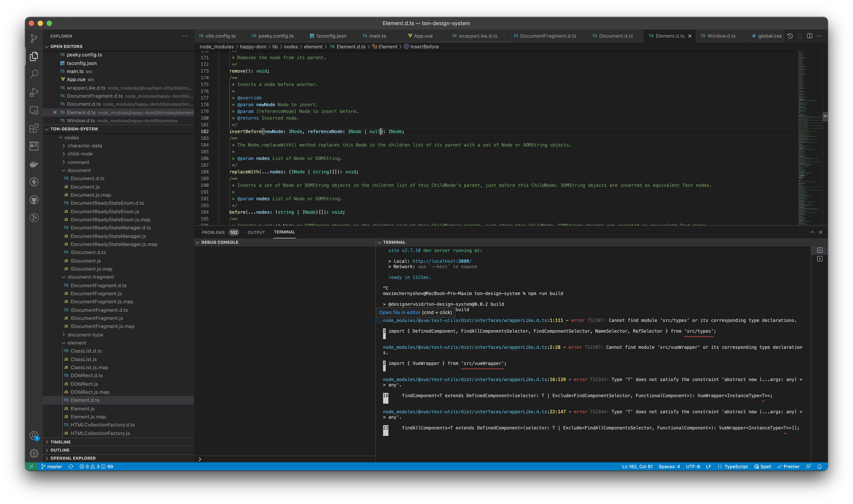Switch to the Problems tab
The height and width of the screenshot is (504, 853).
tap(214, 232)
